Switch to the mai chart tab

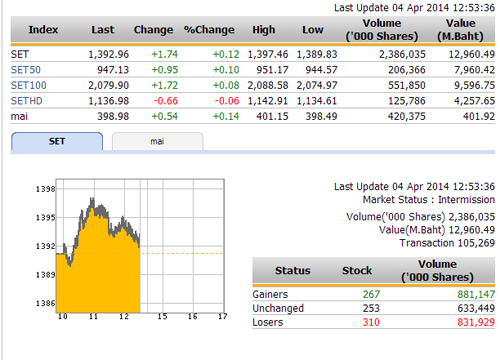click(157, 141)
